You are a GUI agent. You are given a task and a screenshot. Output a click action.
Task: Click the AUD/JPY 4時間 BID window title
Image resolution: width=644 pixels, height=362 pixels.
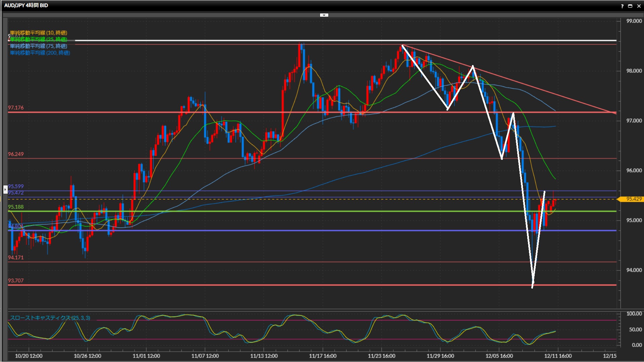26,5
